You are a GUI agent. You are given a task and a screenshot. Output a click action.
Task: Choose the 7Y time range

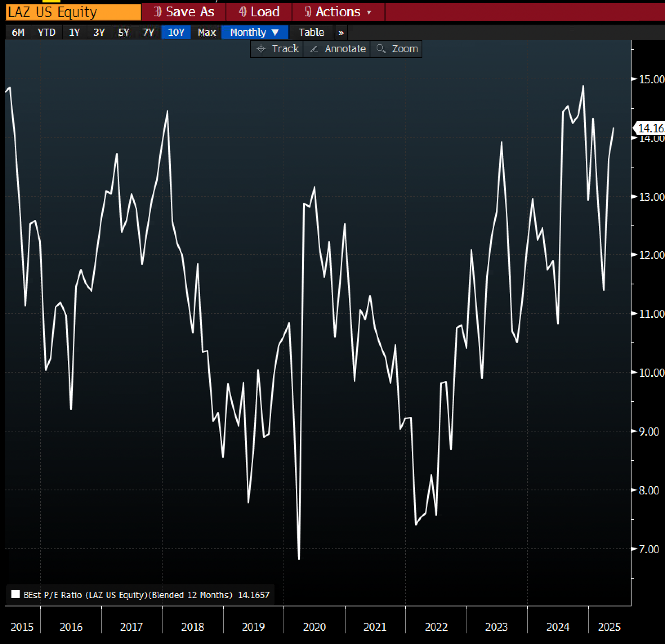tap(149, 32)
